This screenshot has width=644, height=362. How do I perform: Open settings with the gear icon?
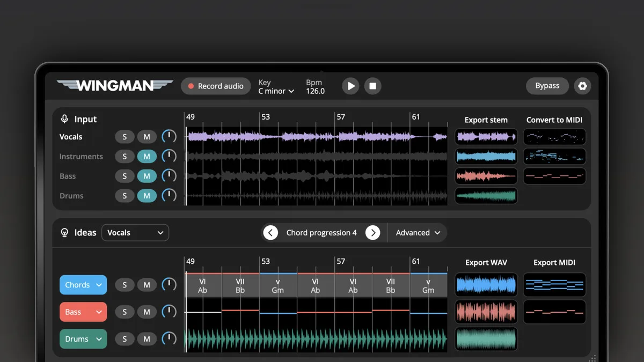tap(582, 86)
